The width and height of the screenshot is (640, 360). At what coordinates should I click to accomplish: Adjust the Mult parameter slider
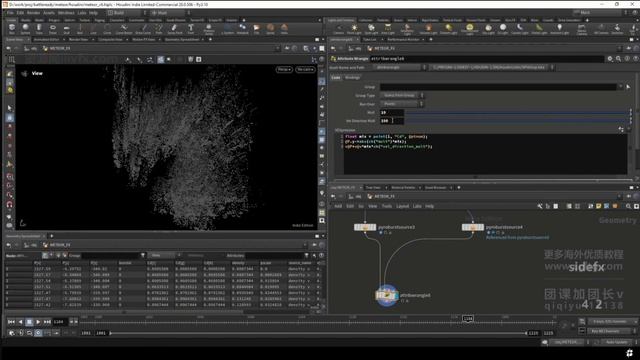[517, 112]
